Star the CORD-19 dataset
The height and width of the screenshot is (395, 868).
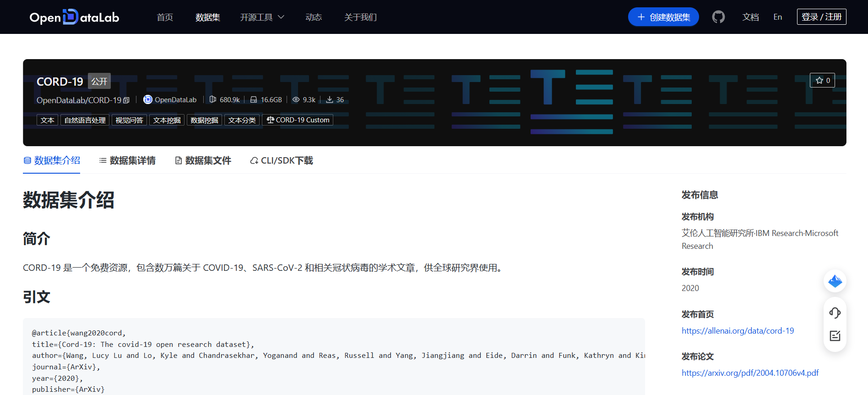click(x=822, y=80)
